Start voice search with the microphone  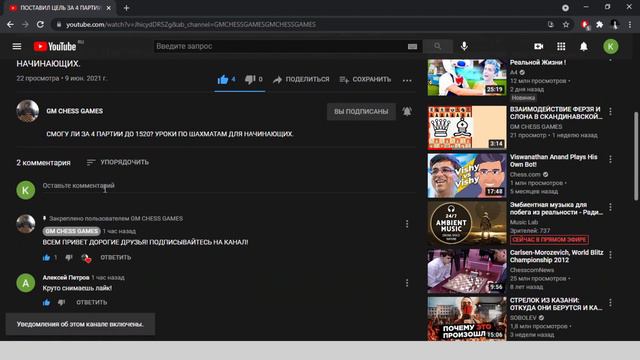pos(464,46)
